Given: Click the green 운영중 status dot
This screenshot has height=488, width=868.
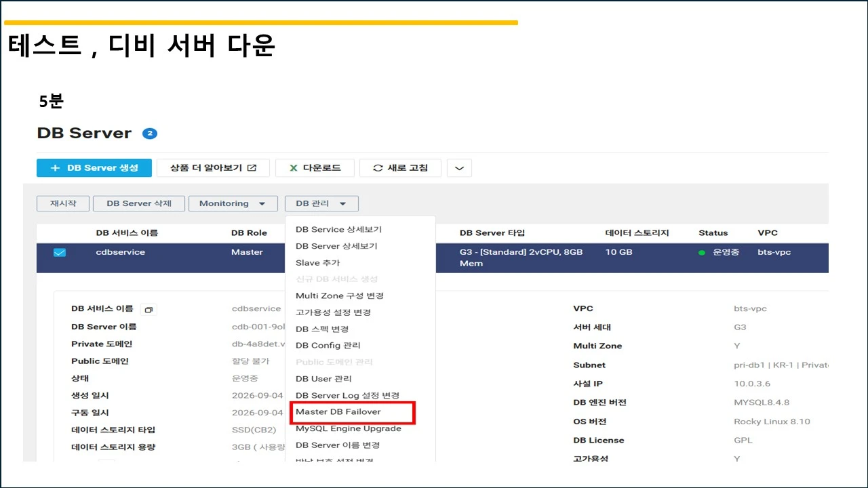Looking at the screenshot, I should coord(702,253).
